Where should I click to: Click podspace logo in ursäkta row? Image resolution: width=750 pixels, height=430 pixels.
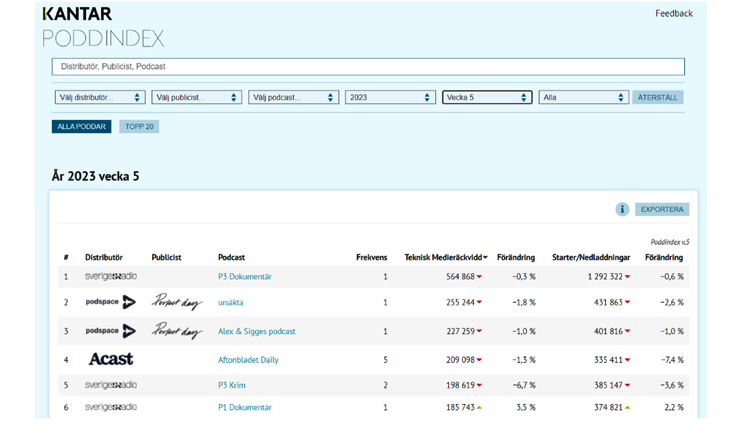[x=110, y=302]
